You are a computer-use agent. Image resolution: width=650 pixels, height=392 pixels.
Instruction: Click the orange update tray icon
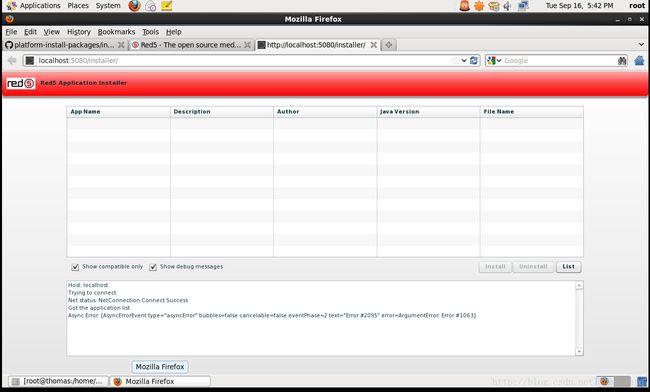pyautogui.click(x=479, y=6)
